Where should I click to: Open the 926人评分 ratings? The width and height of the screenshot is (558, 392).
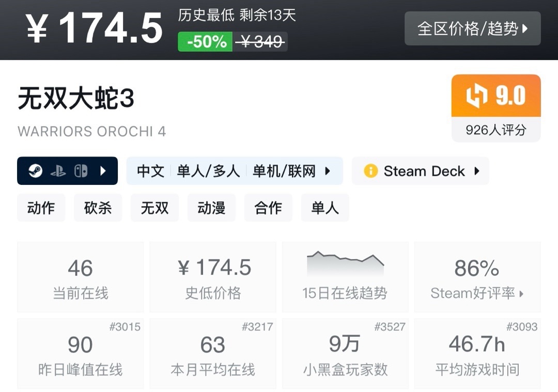496,130
